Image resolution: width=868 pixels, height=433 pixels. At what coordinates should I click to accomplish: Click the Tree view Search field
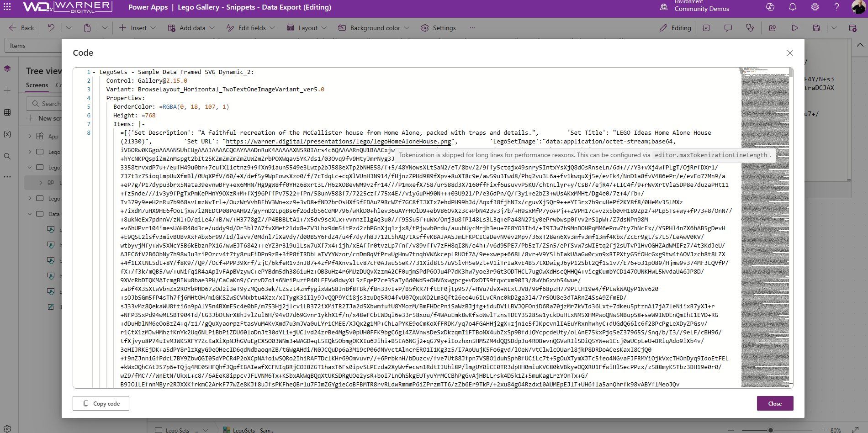[x=44, y=104]
